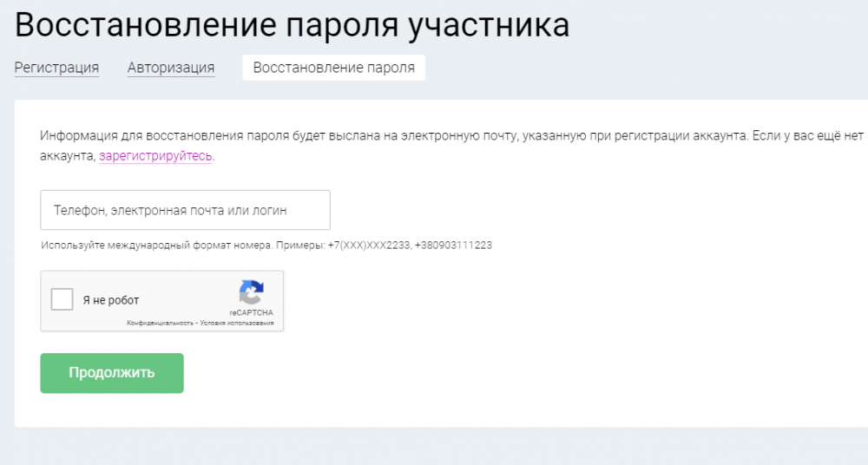
Task: Click the reCAPTCHA arrows logo
Action: click(x=251, y=292)
